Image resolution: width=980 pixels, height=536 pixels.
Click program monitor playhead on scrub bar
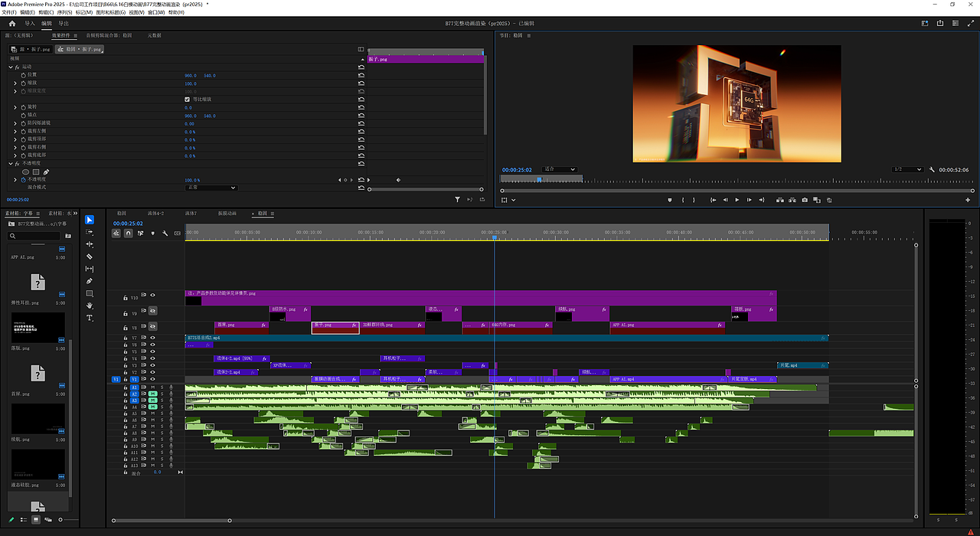coord(539,180)
